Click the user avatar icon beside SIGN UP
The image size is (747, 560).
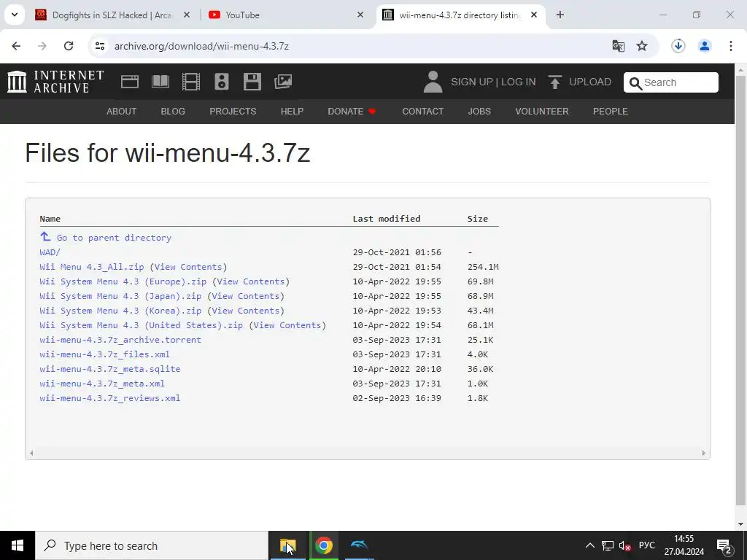[433, 82]
